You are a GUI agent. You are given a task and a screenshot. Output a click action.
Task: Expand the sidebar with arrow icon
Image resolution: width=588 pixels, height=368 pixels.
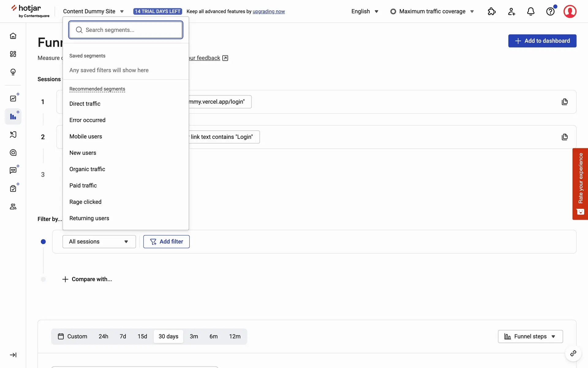(x=13, y=355)
